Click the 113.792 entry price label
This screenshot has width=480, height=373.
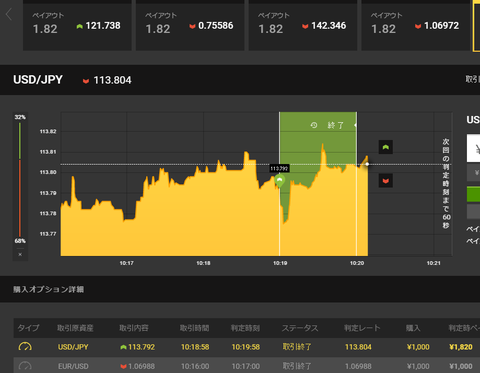(x=279, y=168)
